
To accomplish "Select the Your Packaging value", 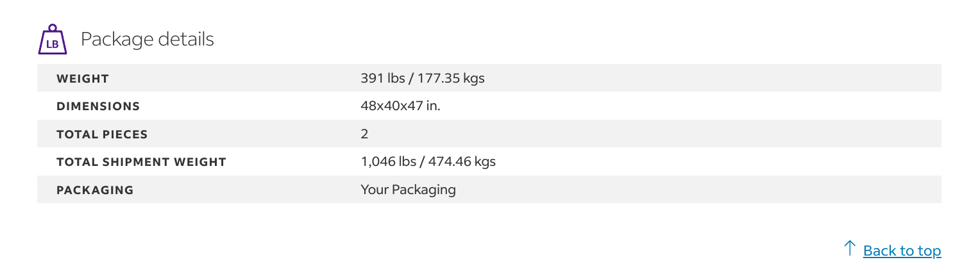I will pyautogui.click(x=409, y=190).
